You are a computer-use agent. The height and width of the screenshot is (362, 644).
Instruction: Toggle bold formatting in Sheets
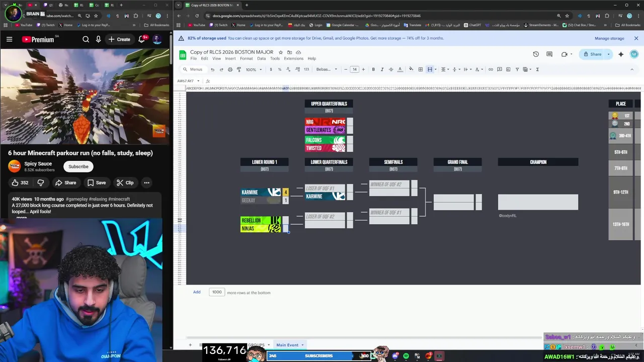(373, 69)
